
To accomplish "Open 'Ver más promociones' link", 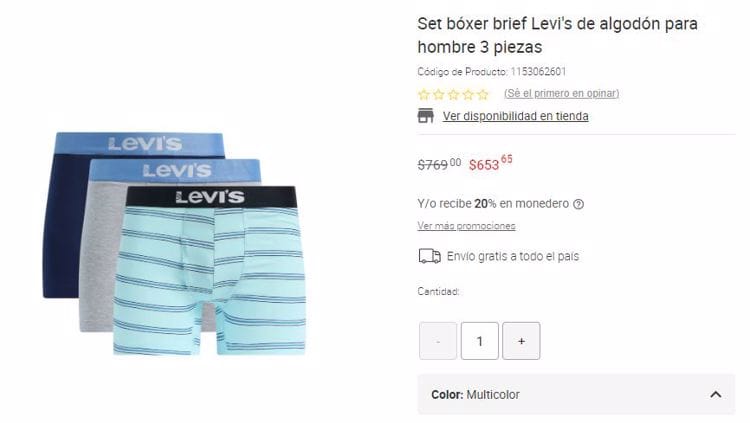I will (466, 226).
